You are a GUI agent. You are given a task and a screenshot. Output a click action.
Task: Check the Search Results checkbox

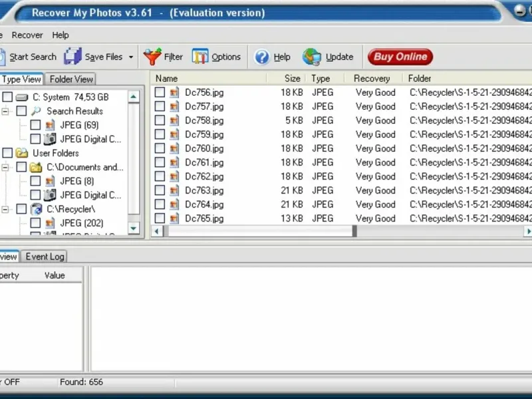pos(21,111)
